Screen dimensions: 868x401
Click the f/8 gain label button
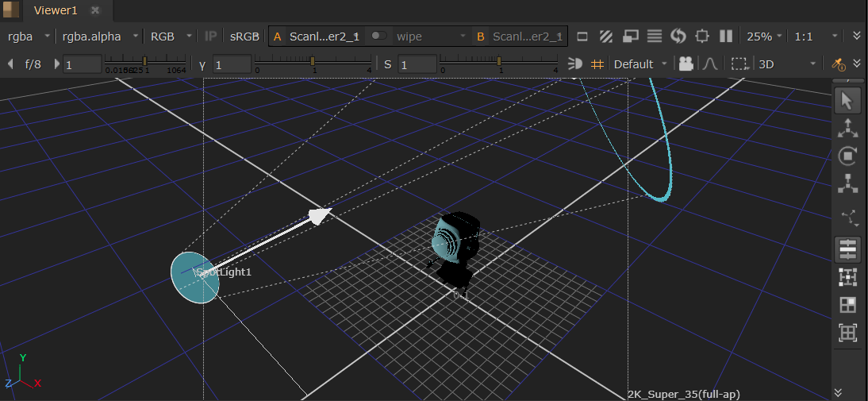pos(33,64)
